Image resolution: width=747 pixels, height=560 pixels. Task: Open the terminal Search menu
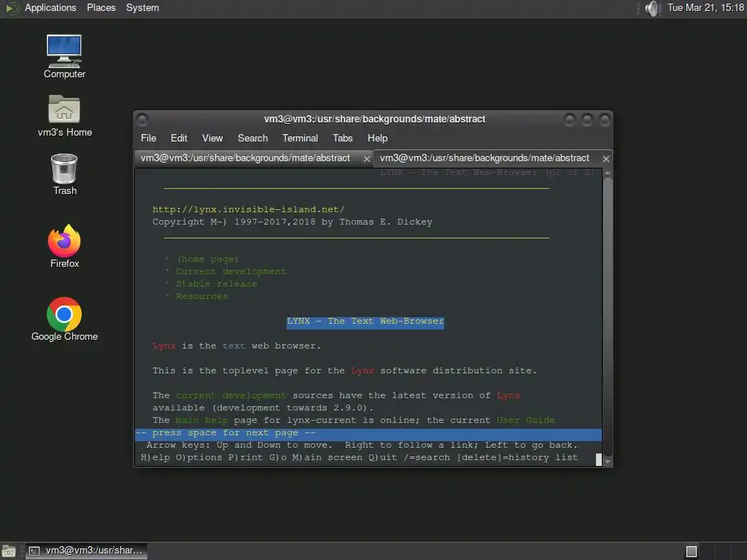coord(252,138)
